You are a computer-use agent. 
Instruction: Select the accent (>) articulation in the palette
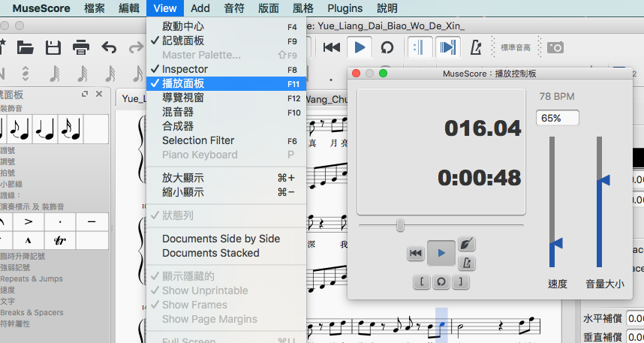coord(29,222)
